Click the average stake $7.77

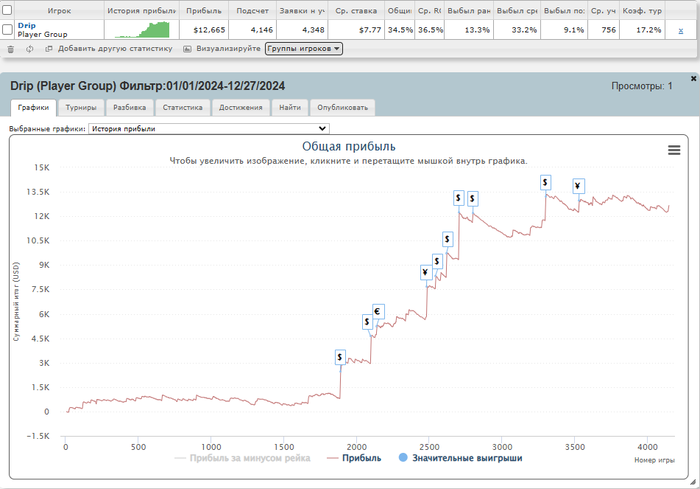[x=370, y=30]
